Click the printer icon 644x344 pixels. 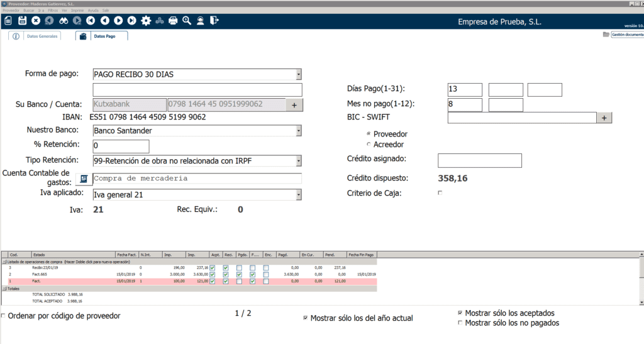click(x=172, y=21)
